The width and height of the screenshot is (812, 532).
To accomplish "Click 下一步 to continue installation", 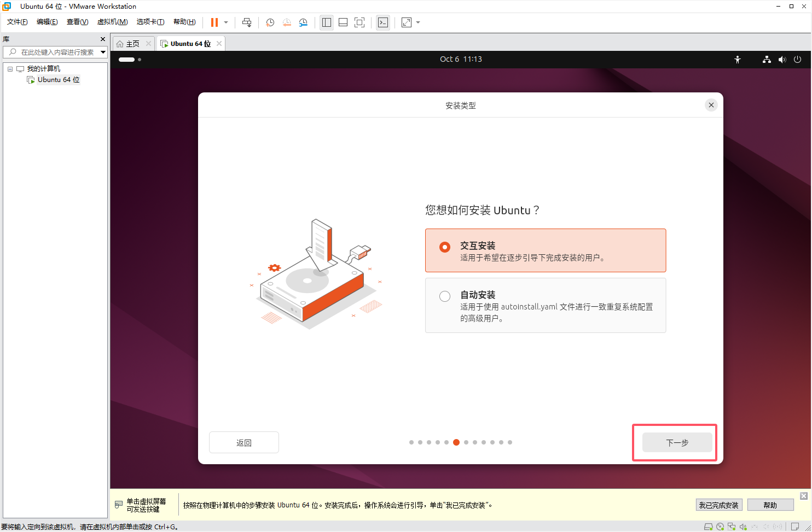I will click(x=677, y=442).
